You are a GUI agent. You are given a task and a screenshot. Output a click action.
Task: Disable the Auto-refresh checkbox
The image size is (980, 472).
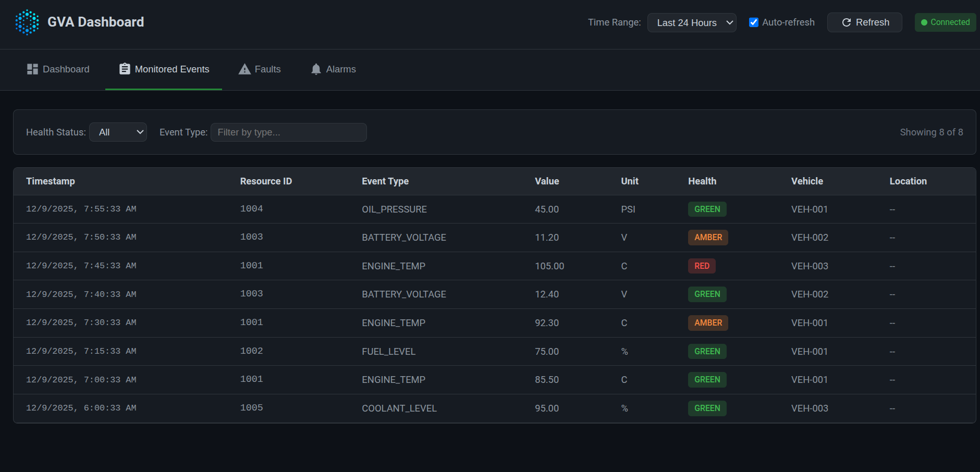click(754, 22)
